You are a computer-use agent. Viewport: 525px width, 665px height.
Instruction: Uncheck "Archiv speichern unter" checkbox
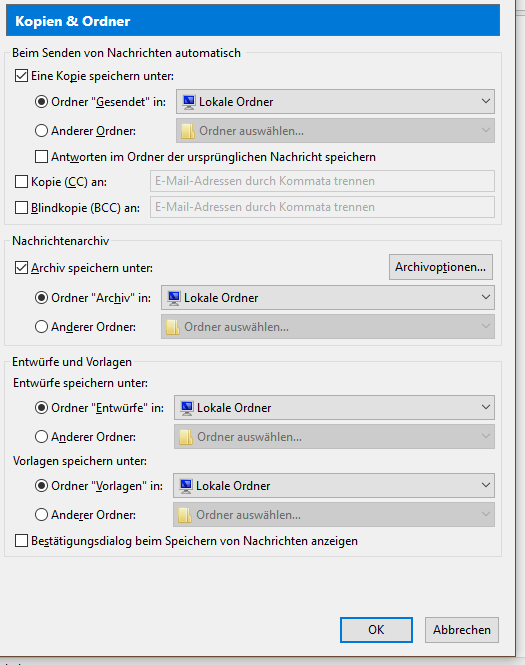[21, 268]
